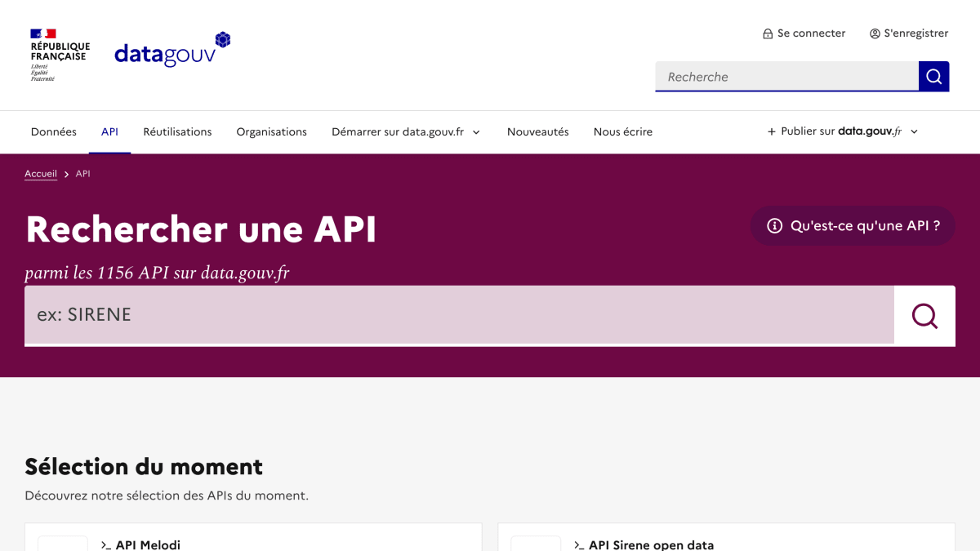Screen dimensions: 980x551
Task: Click the API breadcrumb text
Action: pyautogui.click(x=83, y=174)
